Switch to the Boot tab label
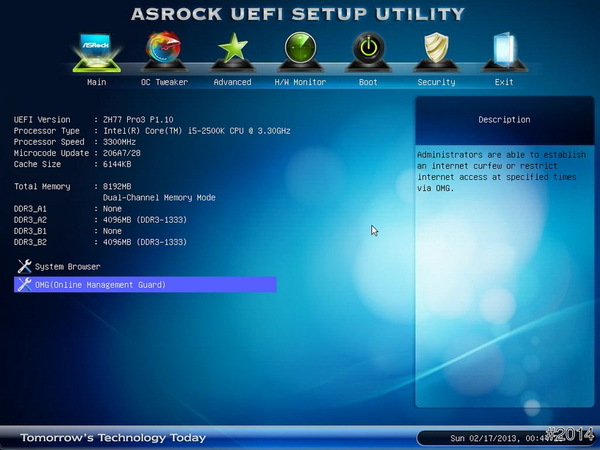 368,82
